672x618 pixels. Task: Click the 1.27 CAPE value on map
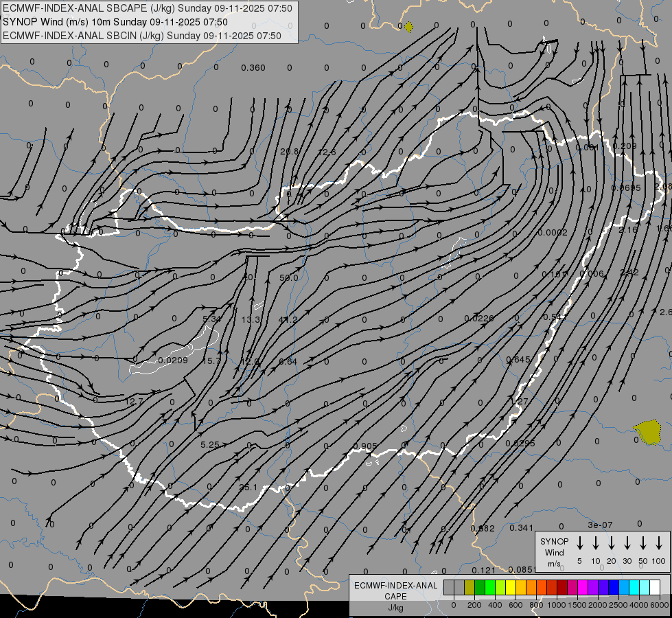click(x=520, y=402)
